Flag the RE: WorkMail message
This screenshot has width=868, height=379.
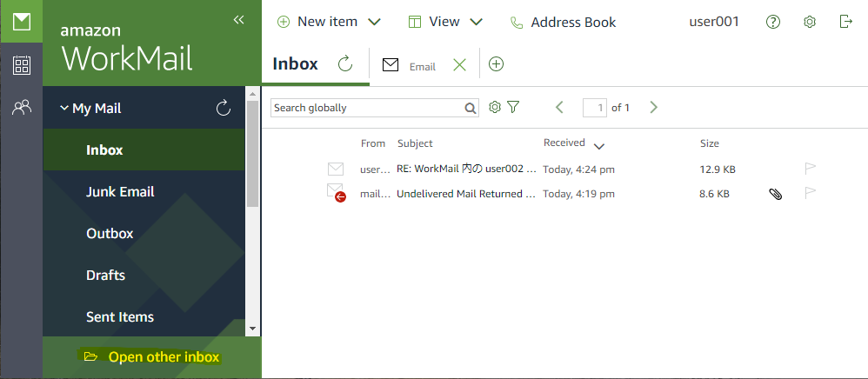(x=811, y=169)
